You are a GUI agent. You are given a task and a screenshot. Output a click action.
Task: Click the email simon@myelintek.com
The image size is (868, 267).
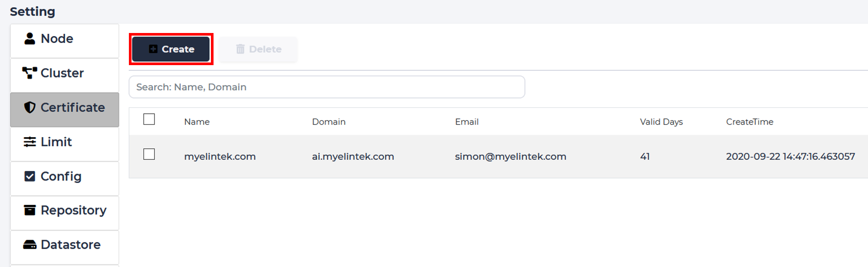coord(510,156)
